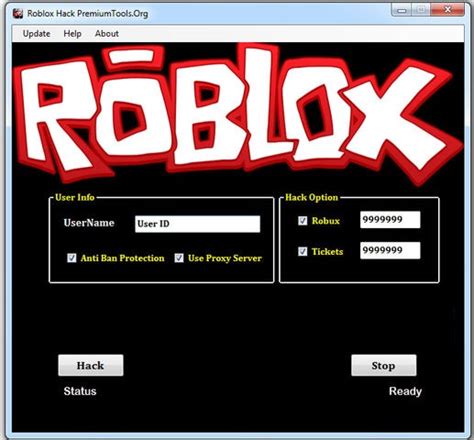This screenshot has width=474, height=440.
Task: Select the Tickets amount field
Action: click(x=390, y=250)
